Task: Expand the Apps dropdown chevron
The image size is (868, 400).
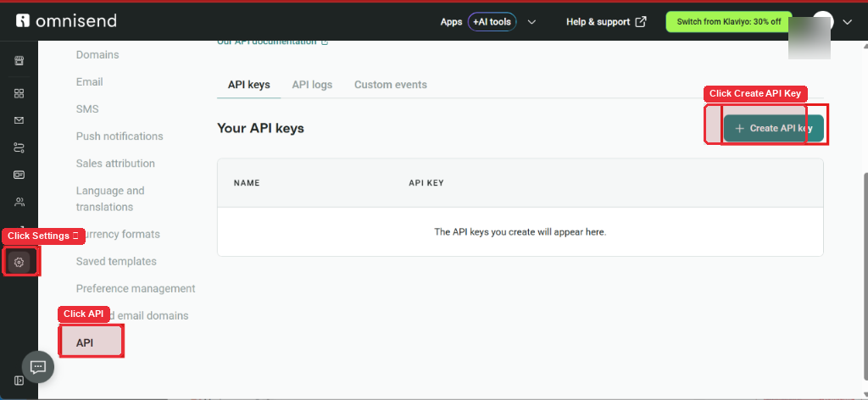Action: pos(531,22)
